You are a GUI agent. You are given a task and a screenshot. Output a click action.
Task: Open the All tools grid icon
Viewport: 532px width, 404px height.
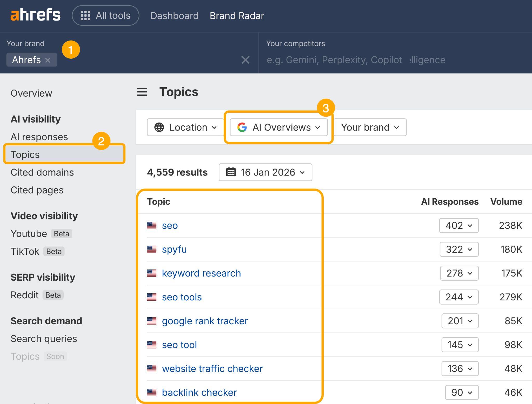click(87, 15)
